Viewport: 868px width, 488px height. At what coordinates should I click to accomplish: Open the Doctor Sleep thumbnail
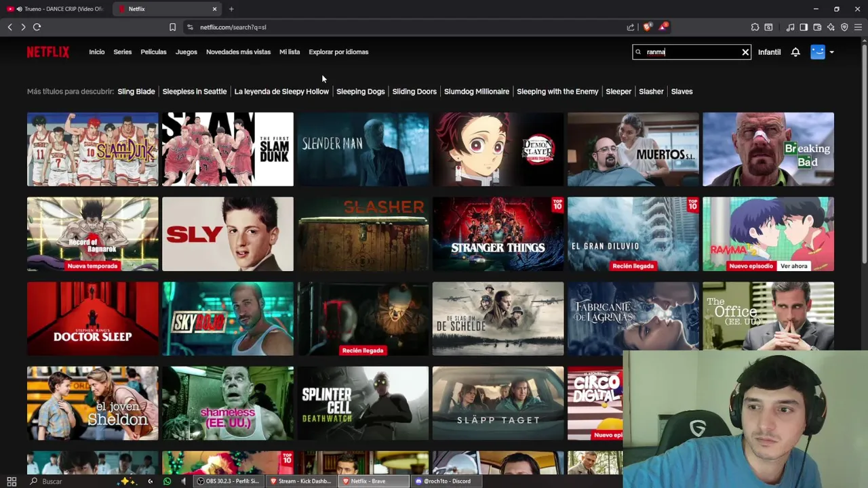pyautogui.click(x=93, y=319)
